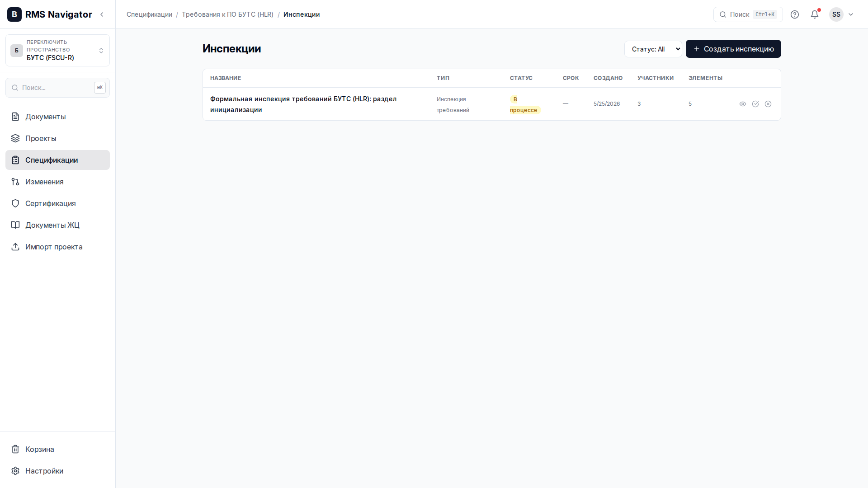The height and width of the screenshot is (488, 868).
Task: Click Создать инспекцию button
Action: (733, 49)
